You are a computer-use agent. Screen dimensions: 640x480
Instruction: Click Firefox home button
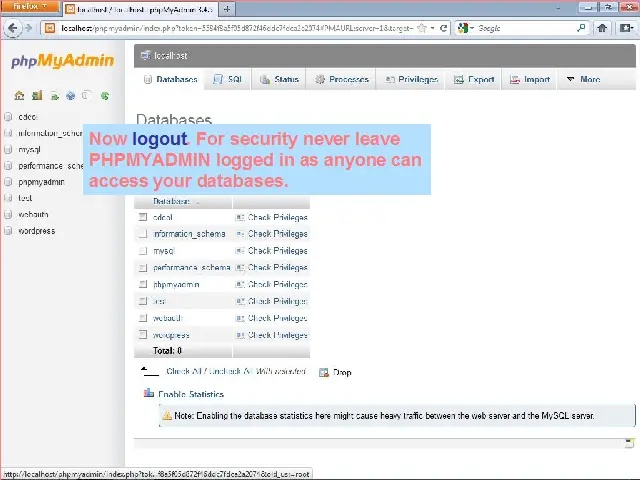click(602, 28)
